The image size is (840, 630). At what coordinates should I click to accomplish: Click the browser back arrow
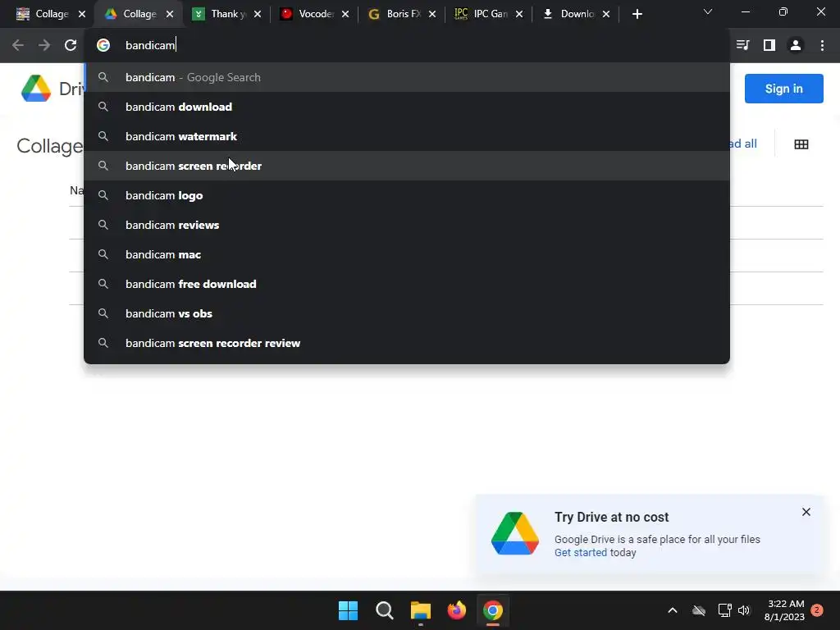(x=18, y=46)
